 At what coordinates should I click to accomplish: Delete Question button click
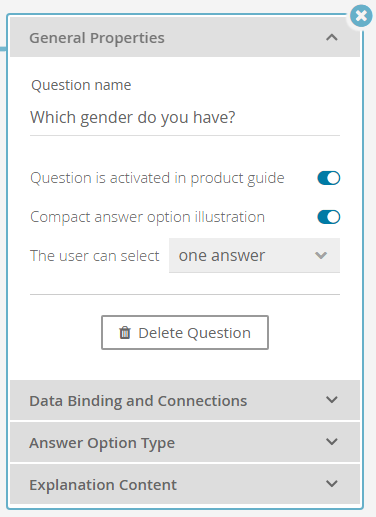pos(185,332)
